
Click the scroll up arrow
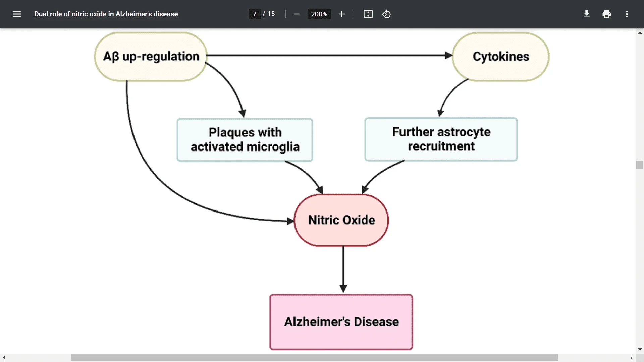[x=640, y=33]
